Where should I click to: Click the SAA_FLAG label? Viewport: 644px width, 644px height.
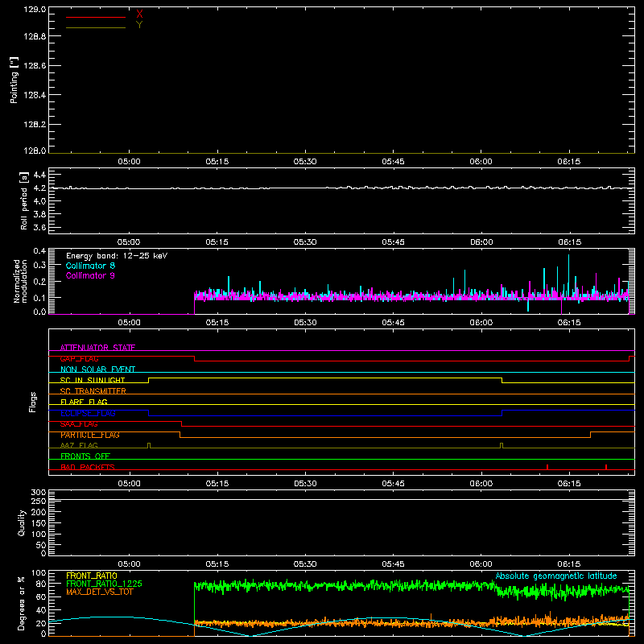click(79, 424)
